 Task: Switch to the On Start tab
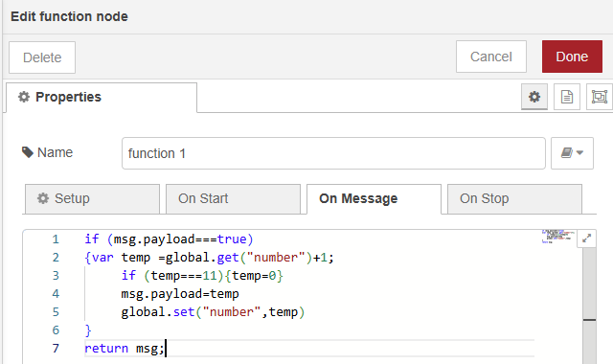[233, 199]
